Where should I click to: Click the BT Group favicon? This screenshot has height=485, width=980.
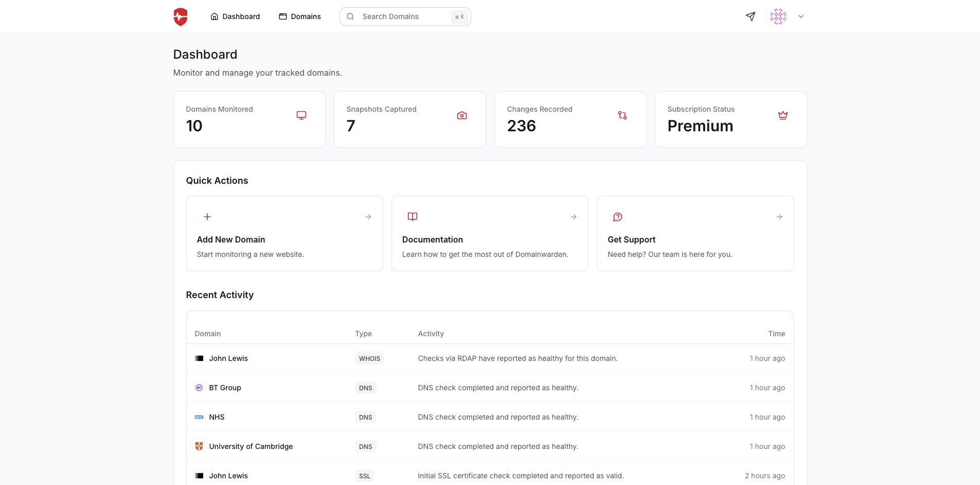click(199, 388)
